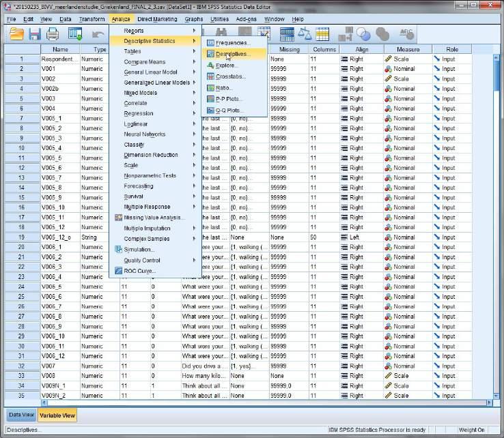Expand the Correlate submenu
This screenshot has height=438, width=504.
click(x=155, y=103)
